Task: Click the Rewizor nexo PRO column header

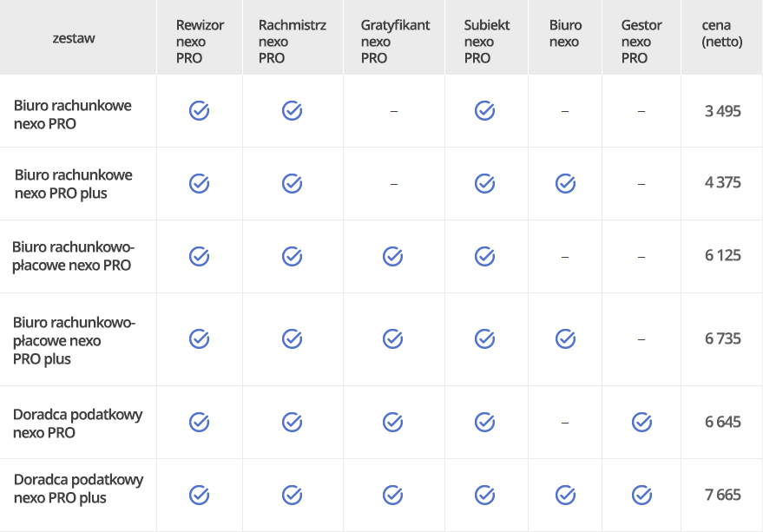Action: (200, 42)
